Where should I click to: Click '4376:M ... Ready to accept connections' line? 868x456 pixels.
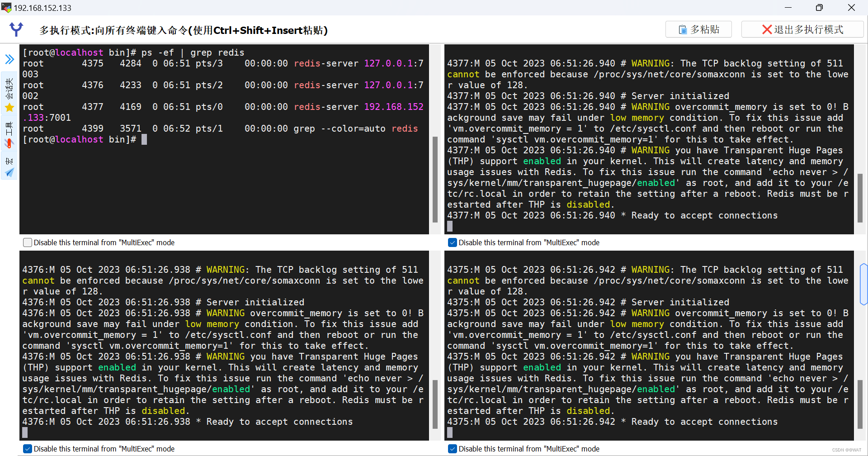[188, 422]
